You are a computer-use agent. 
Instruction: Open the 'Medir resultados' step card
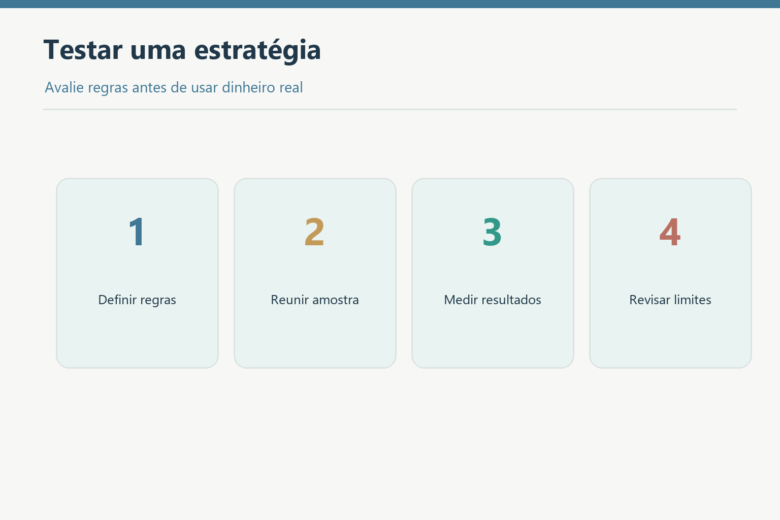click(x=492, y=273)
